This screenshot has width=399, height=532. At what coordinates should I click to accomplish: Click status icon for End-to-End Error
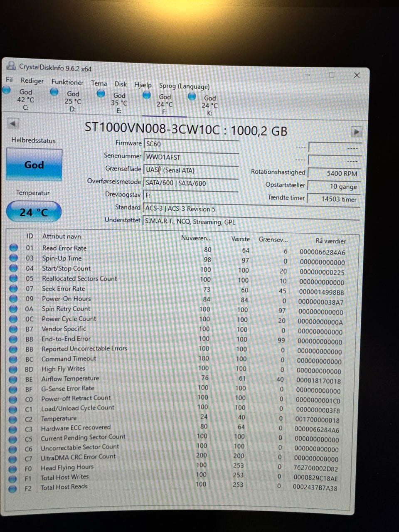(13, 339)
